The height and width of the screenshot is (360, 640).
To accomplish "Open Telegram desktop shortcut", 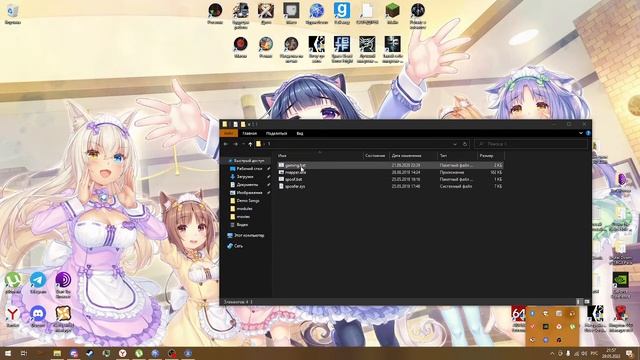I will point(38,283).
